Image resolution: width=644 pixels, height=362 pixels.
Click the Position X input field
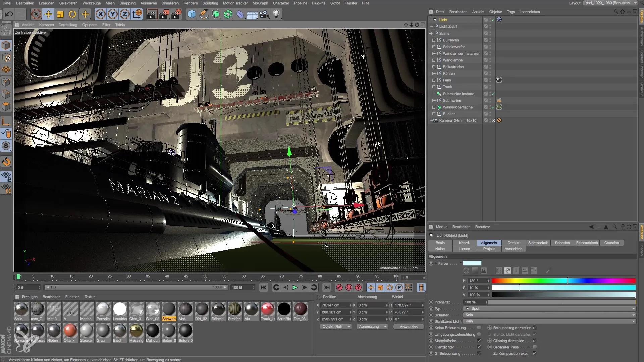pyautogui.click(x=336, y=305)
